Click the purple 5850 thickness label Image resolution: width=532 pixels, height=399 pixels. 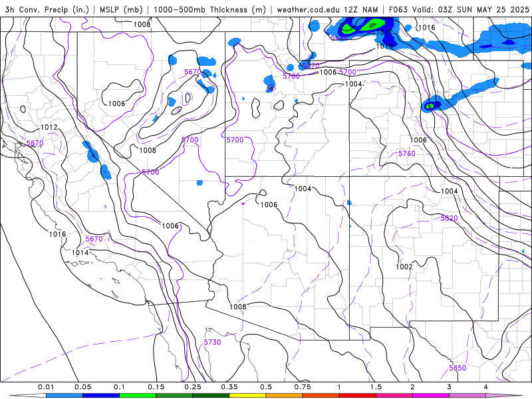tap(458, 368)
